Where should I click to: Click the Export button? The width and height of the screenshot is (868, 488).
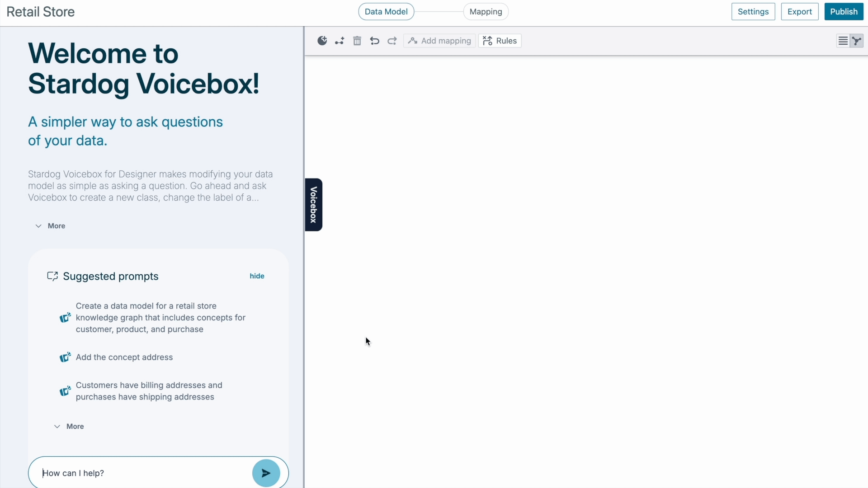(x=799, y=12)
